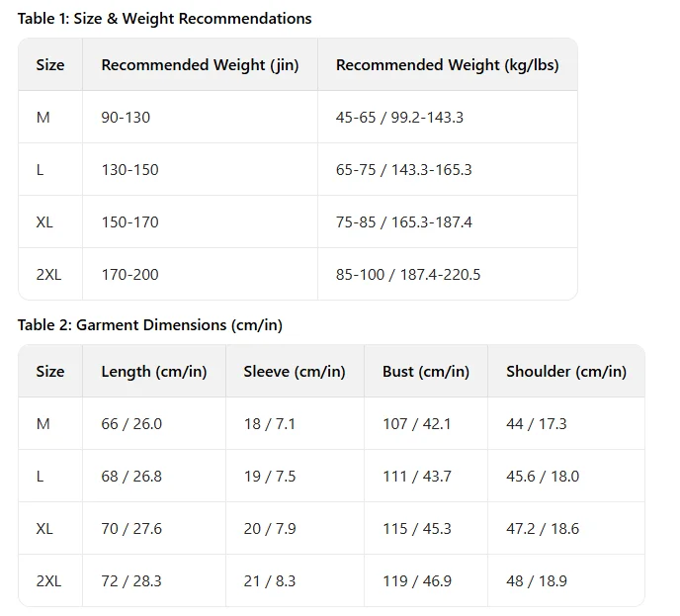Select the Bust (cm/in) column header

[x=426, y=372]
